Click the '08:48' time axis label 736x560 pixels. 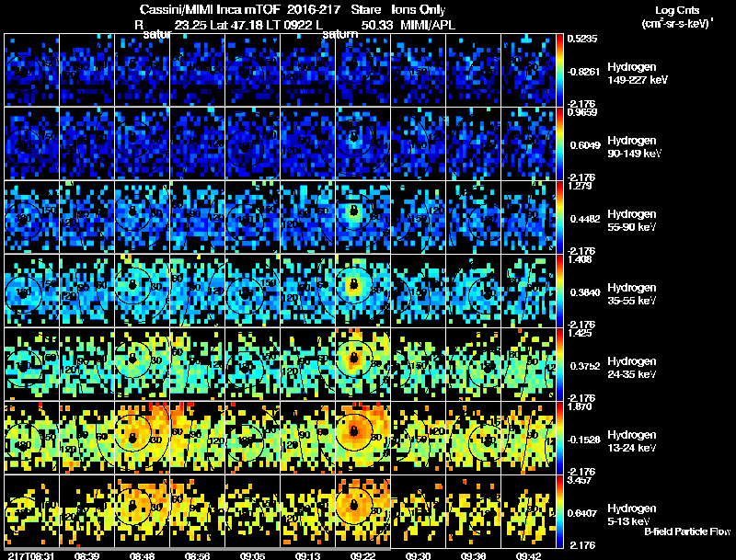coord(143,555)
